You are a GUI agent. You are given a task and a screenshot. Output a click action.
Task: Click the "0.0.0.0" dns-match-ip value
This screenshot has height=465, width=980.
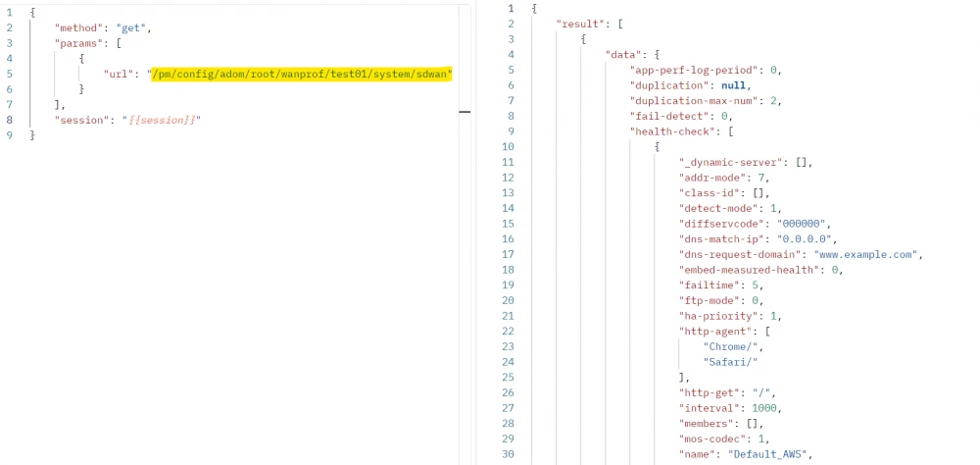tap(805, 239)
